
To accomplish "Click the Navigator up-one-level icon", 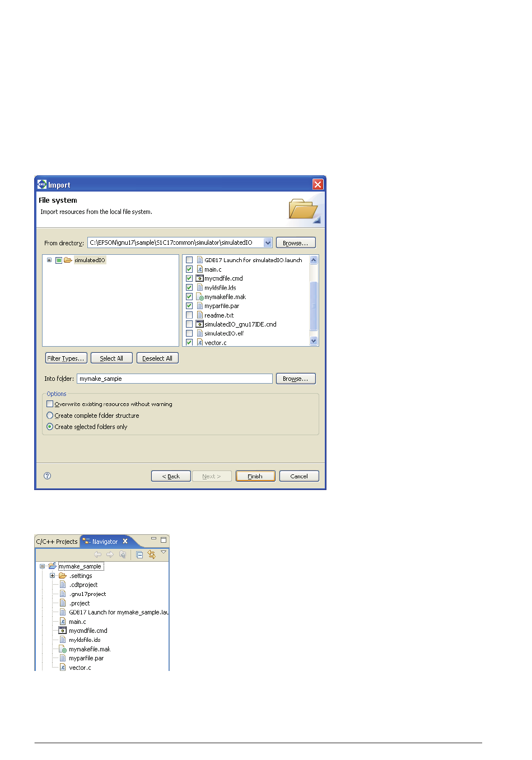I will point(123,554).
